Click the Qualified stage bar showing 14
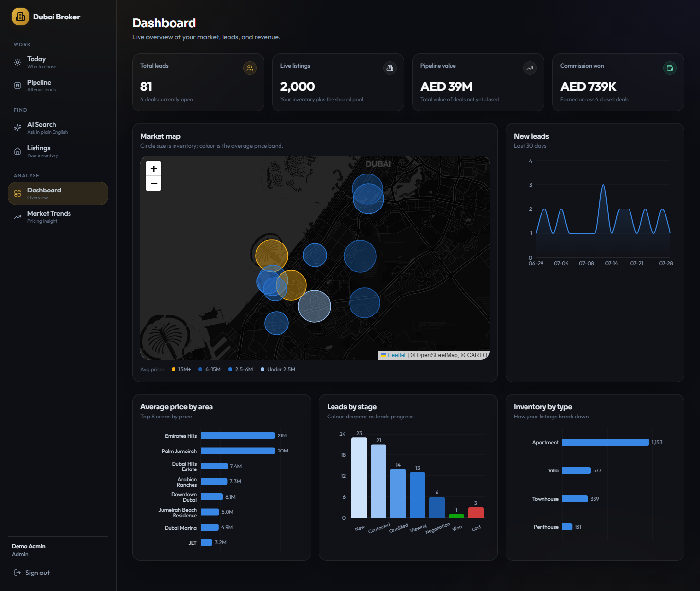Viewport: 700px width, 591px height. pos(398,493)
